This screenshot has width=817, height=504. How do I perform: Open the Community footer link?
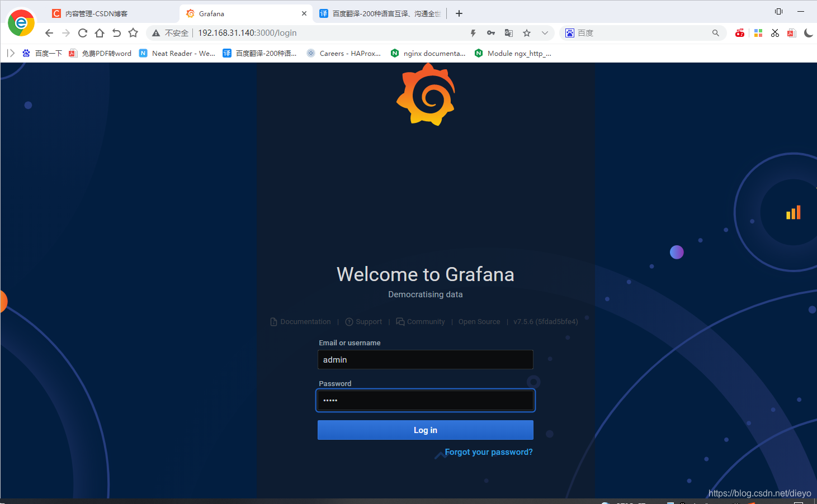pos(421,322)
